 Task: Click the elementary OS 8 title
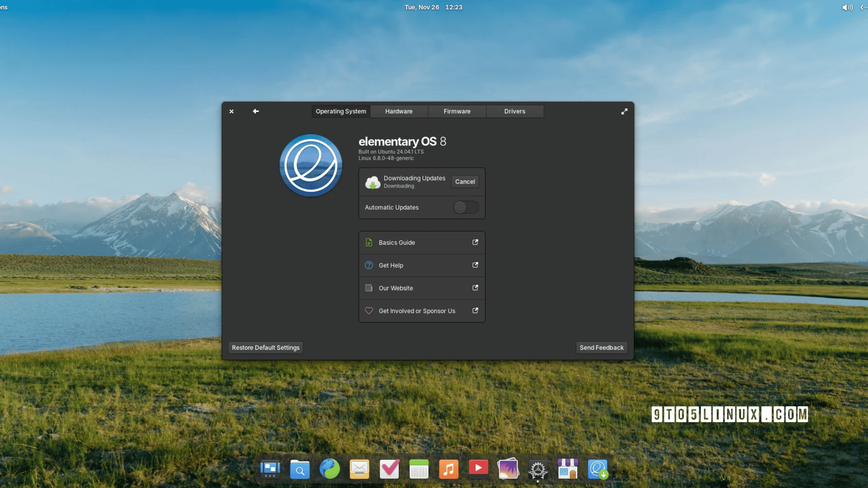pos(402,141)
